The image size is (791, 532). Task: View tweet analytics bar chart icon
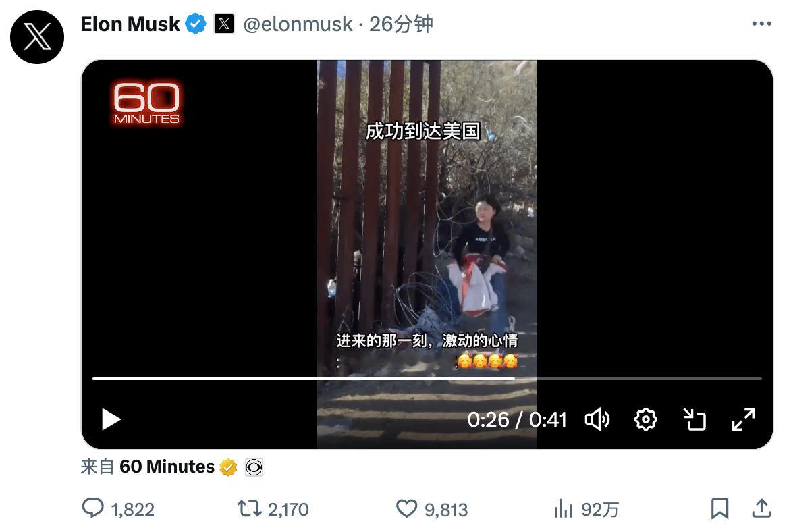coord(563,508)
